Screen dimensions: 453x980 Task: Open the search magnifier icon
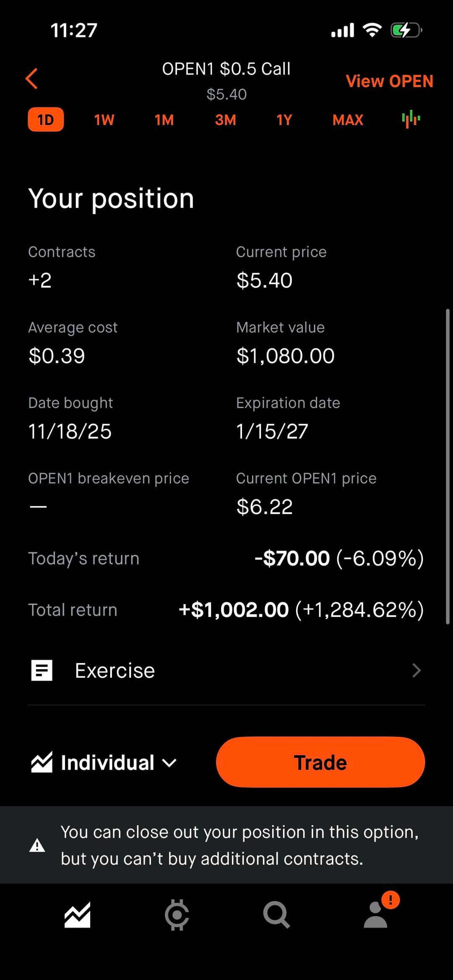click(x=276, y=915)
